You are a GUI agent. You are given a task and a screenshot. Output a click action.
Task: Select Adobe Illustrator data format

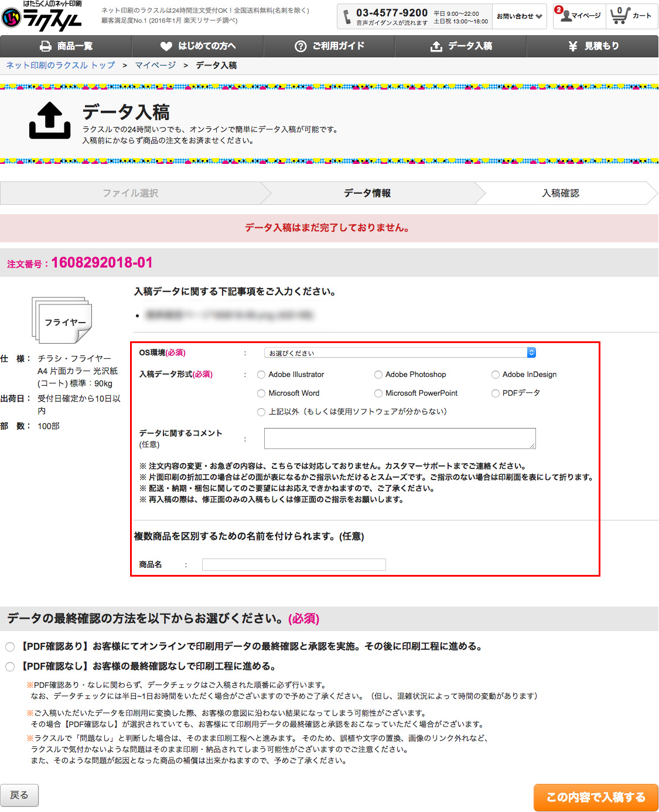(261, 375)
